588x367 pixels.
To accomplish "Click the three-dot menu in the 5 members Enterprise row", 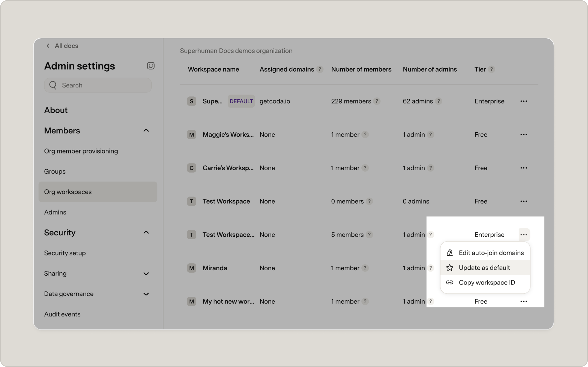I will click(x=524, y=235).
